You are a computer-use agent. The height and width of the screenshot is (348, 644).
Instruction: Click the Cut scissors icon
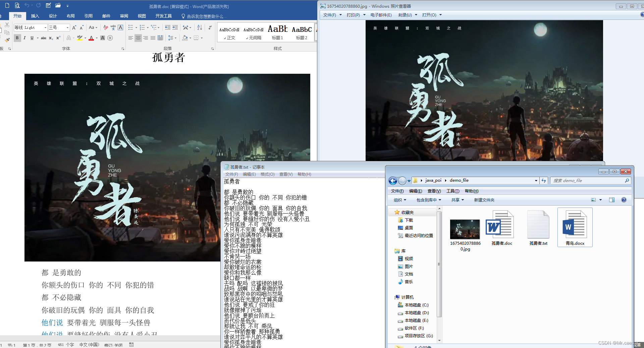tap(7, 25)
